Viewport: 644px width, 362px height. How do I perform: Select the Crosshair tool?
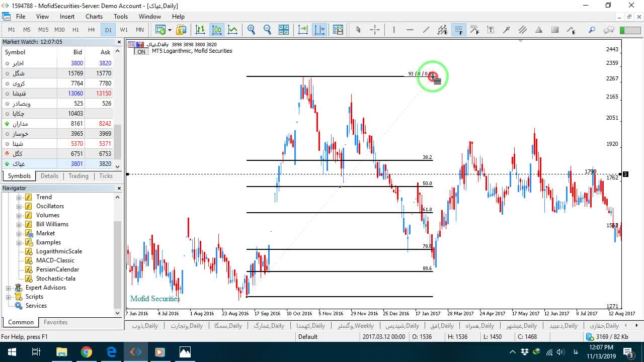(375, 30)
